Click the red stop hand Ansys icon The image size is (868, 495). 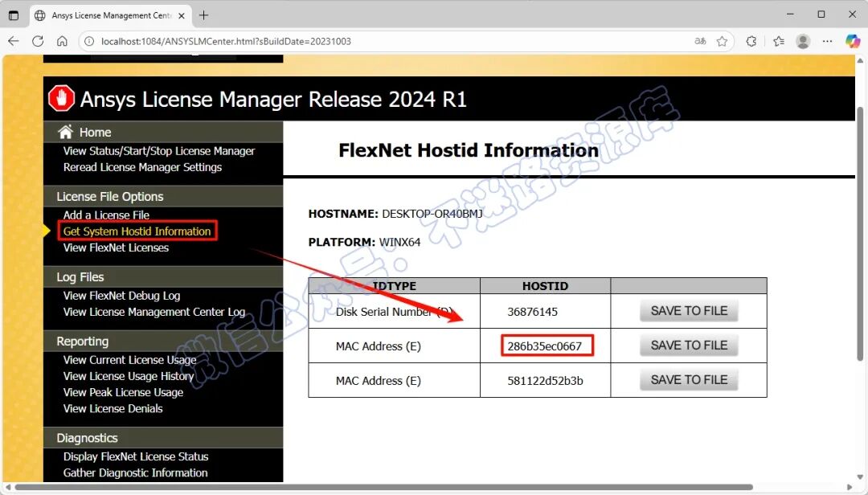point(61,99)
